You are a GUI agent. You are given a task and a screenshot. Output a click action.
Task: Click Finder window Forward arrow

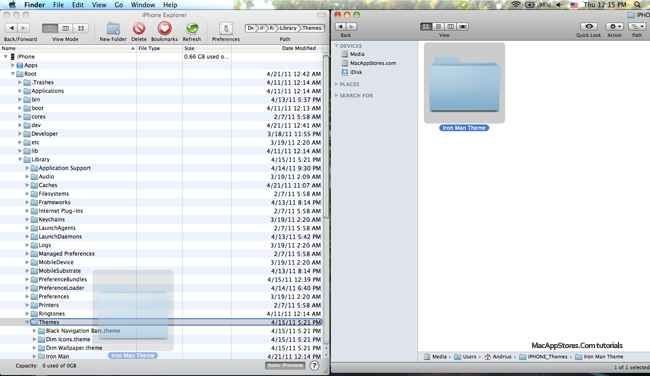point(351,27)
